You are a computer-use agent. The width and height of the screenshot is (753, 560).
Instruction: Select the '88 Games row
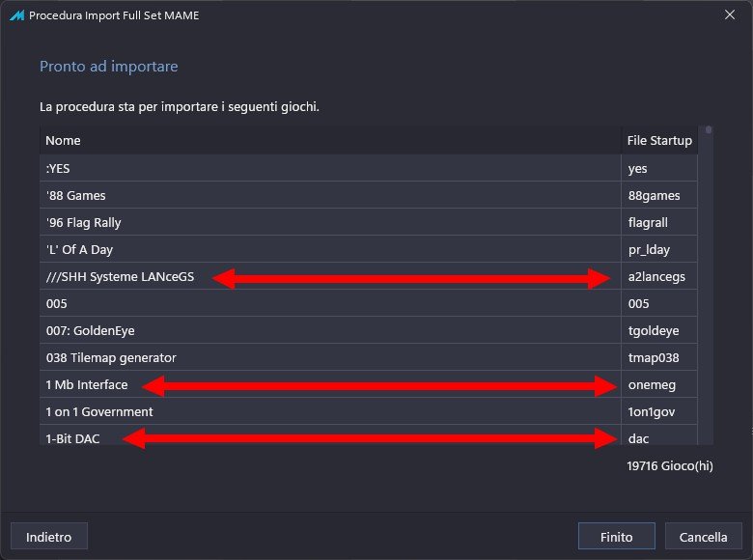pos(369,195)
